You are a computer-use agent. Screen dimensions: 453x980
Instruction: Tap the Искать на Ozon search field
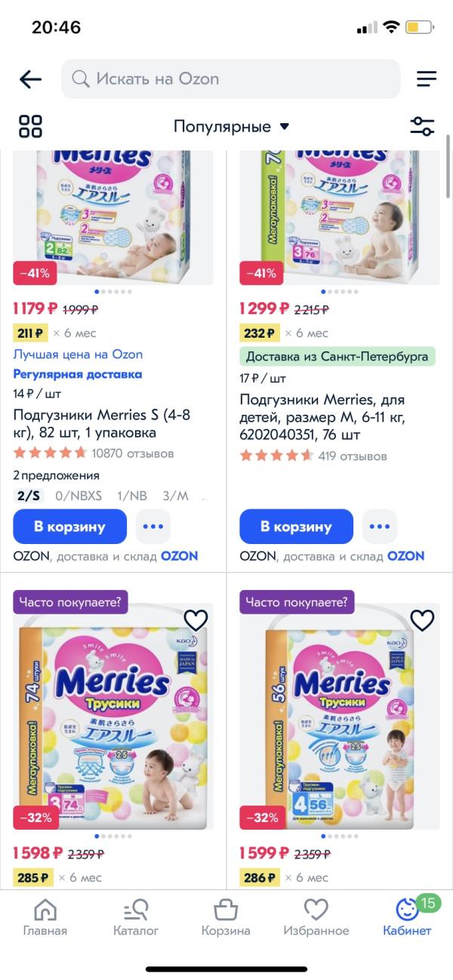pos(230,79)
